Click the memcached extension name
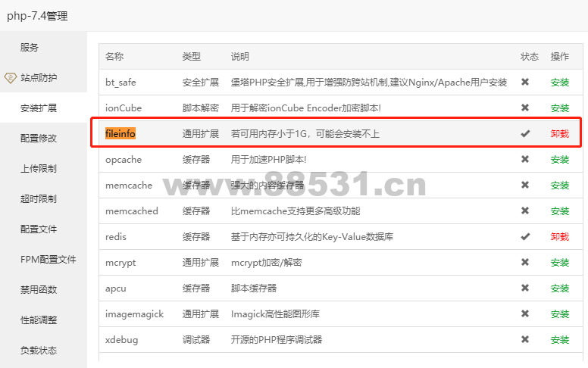Viewport: 588px width, 368px height. (132, 211)
